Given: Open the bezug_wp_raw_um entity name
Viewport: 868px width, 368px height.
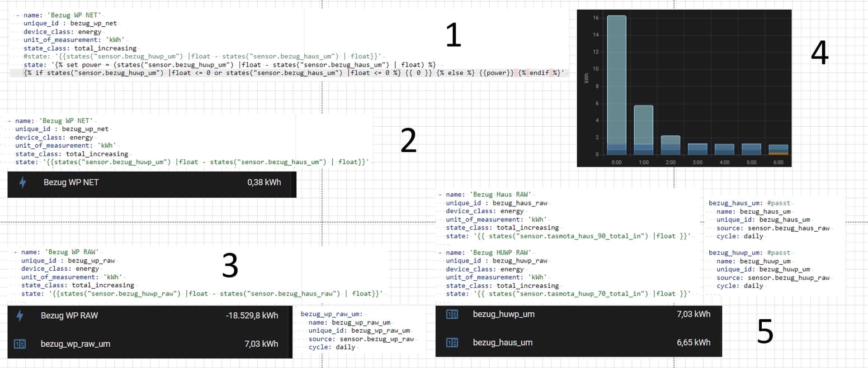Looking at the screenshot, I should [75, 344].
